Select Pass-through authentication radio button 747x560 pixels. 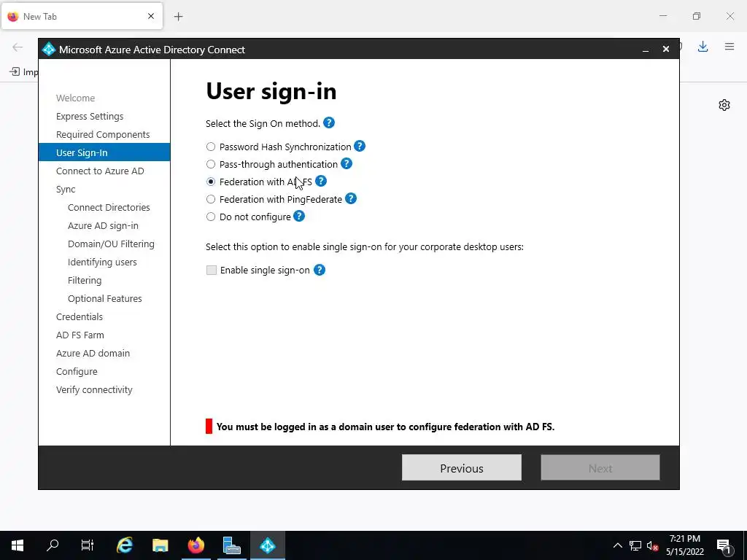tap(211, 164)
